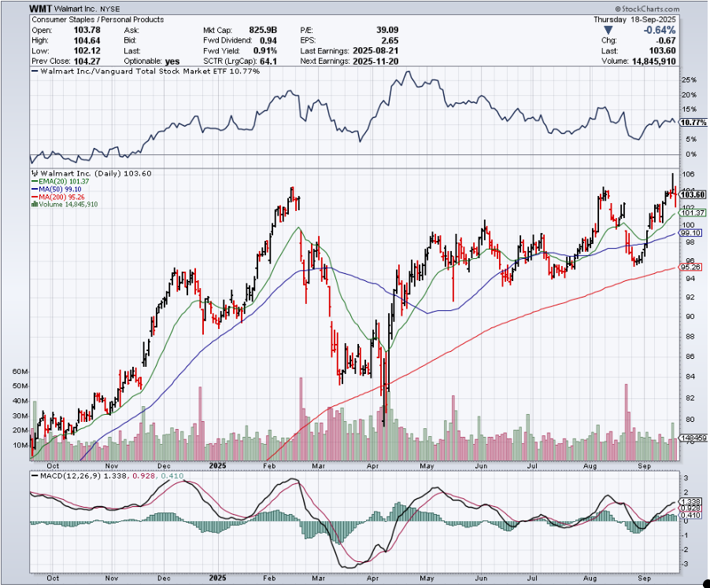Click the Next Earnings date 2025-11-20
The width and height of the screenshot is (710, 588).
375,61
